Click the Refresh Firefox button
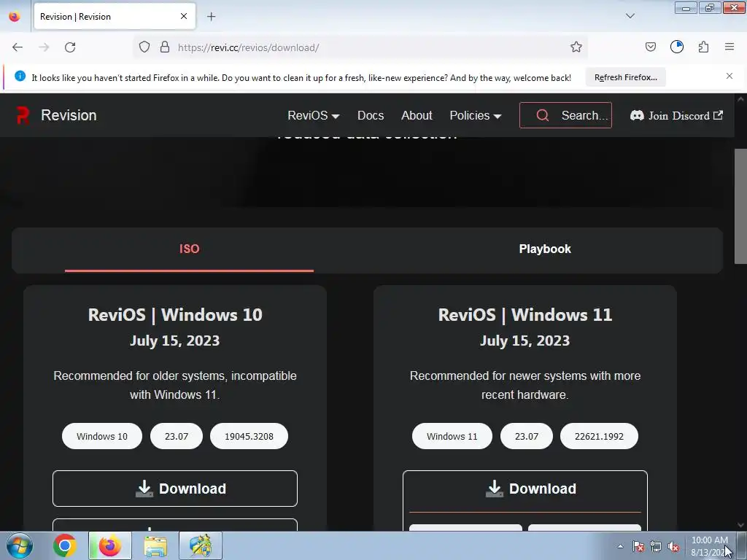 point(625,77)
